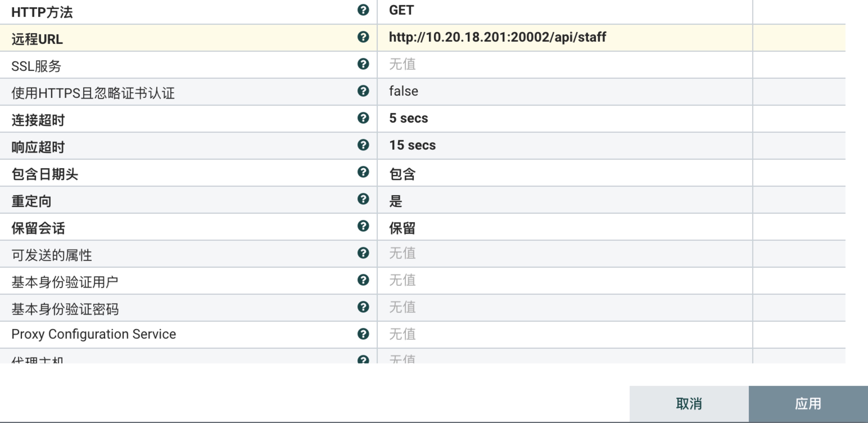Click the 应用 apply button

coord(808,404)
